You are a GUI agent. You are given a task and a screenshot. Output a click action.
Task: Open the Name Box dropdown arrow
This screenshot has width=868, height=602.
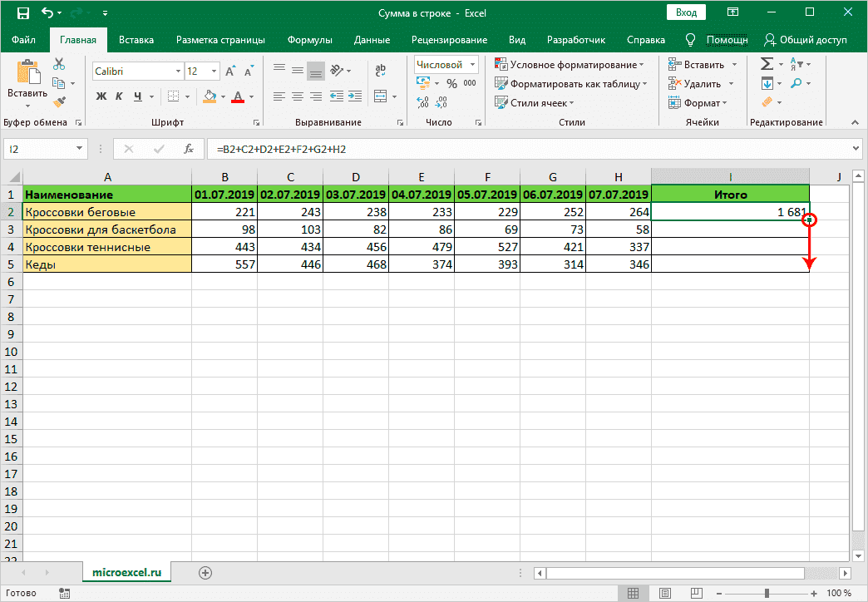[x=78, y=146]
